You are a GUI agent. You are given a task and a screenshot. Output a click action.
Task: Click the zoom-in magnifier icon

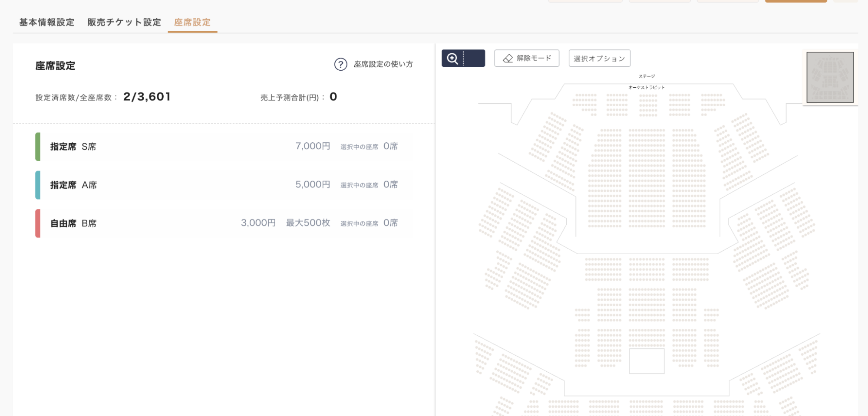(452, 59)
